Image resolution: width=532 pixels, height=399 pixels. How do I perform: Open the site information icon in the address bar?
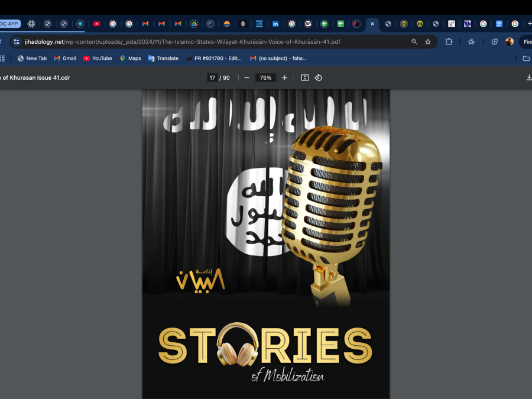click(17, 42)
